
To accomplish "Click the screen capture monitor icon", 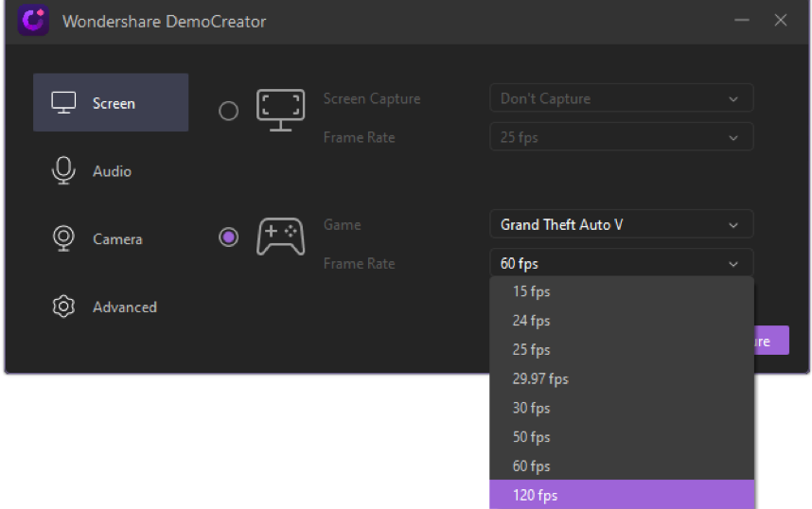I will (281, 111).
